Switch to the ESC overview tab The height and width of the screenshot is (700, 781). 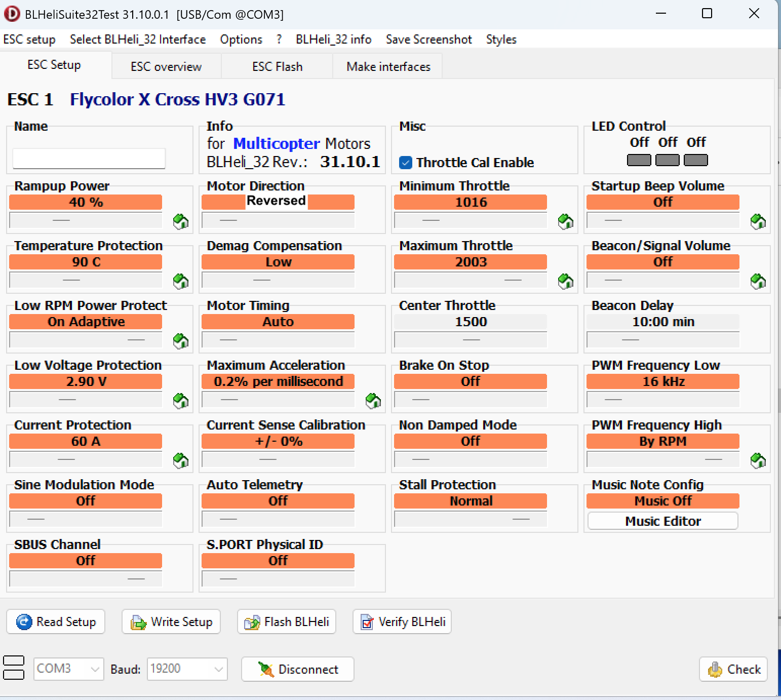[166, 67]
